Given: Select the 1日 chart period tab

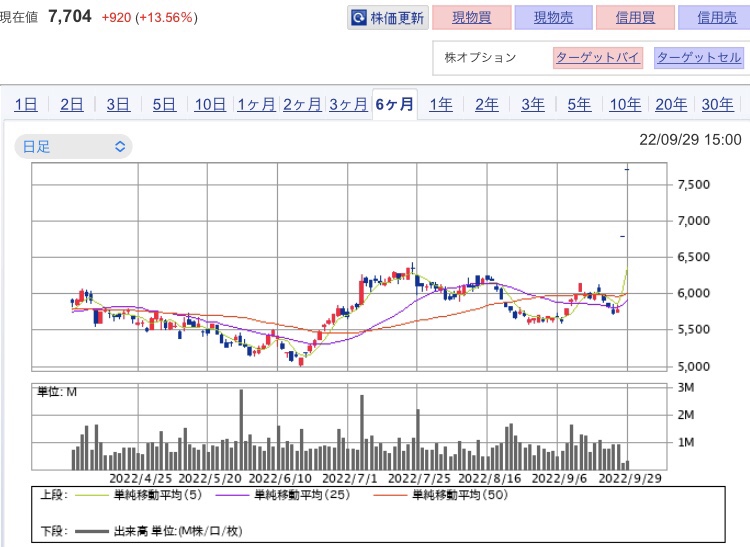Looking at the screenshot, I should point(26,104).
